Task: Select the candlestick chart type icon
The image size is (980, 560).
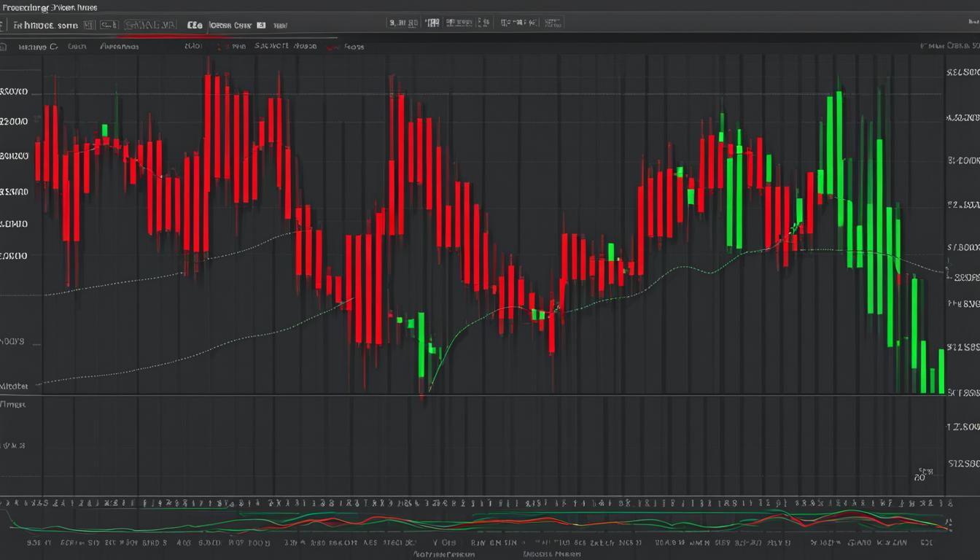Action: tap(108, 23)
